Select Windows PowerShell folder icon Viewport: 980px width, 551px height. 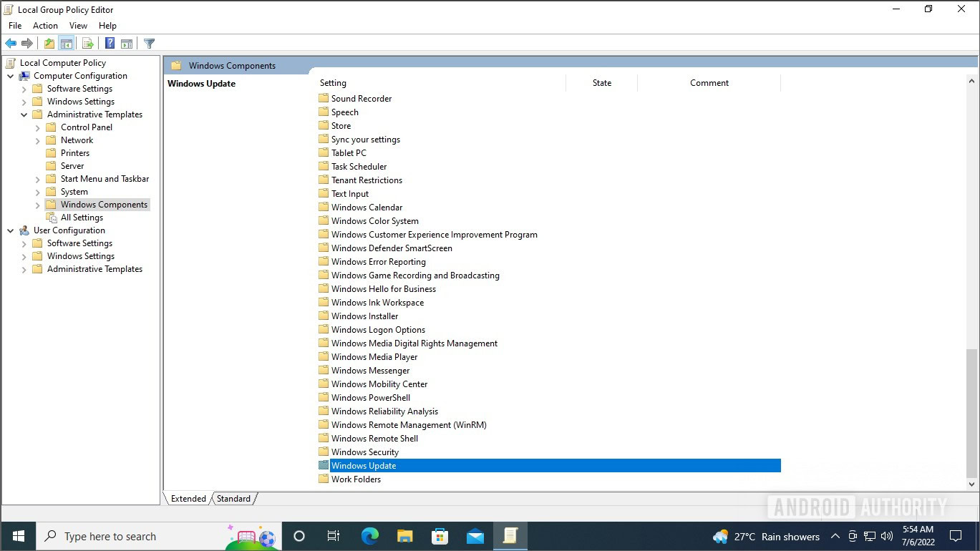[x=324, y=397]
